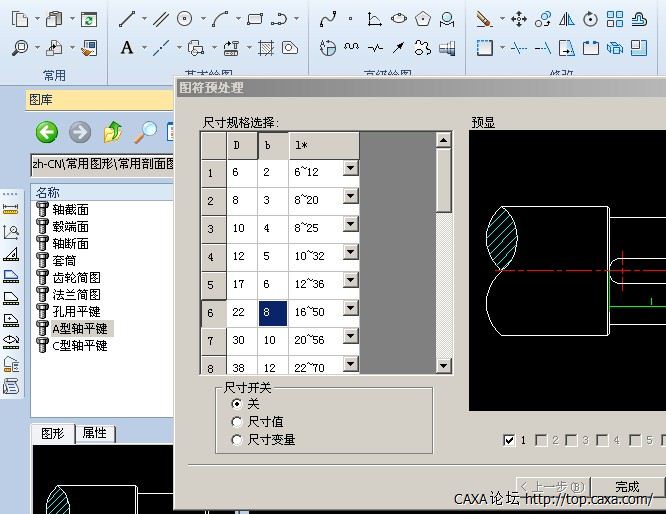This screenshot has width=666, height=514.
Task: Click the Move tool with four arrows
Action: [x=518, y=19]
